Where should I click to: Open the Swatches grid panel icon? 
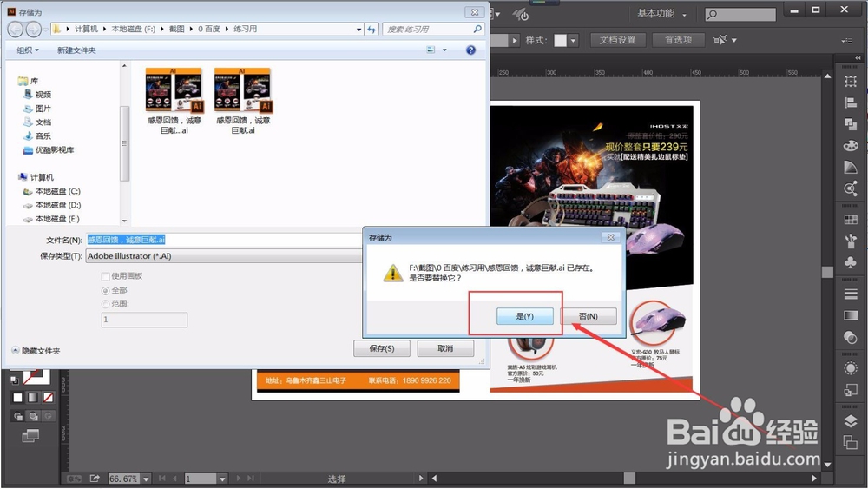(x=851, y=220)
